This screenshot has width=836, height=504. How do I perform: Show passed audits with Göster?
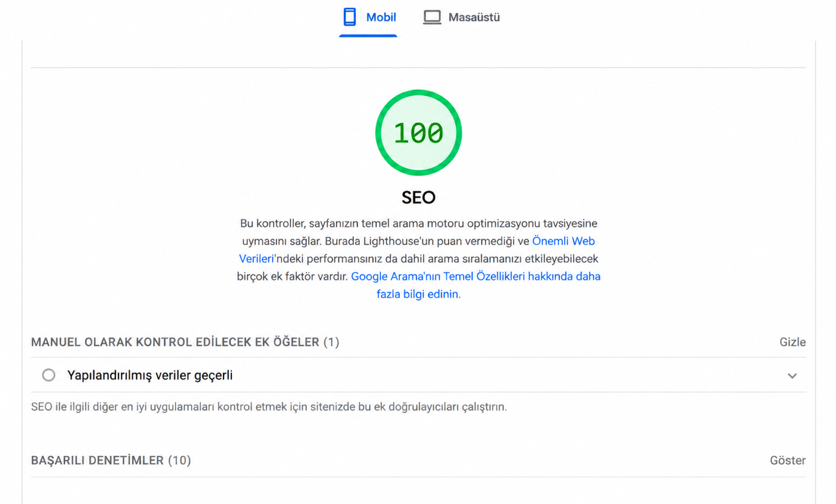pyautogui.click(x=787, y=461)
